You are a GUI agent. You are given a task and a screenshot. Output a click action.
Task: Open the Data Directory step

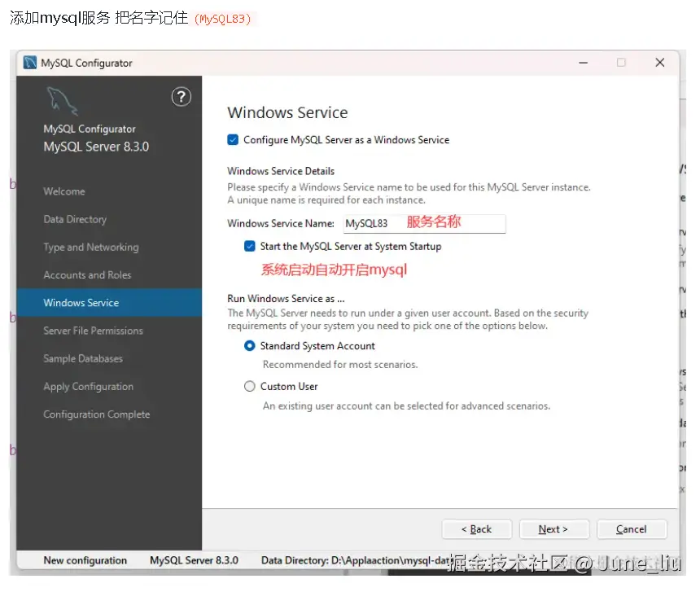(x=75, y=219)
